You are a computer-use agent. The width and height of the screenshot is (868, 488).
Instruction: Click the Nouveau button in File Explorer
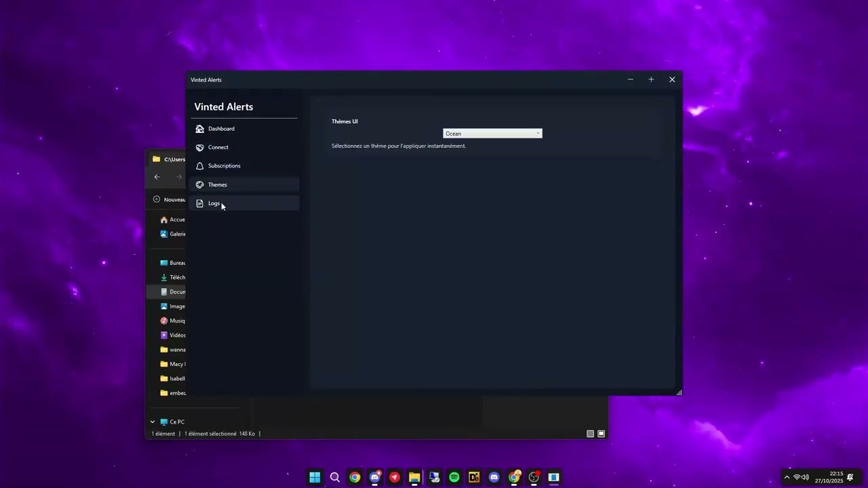170,199
